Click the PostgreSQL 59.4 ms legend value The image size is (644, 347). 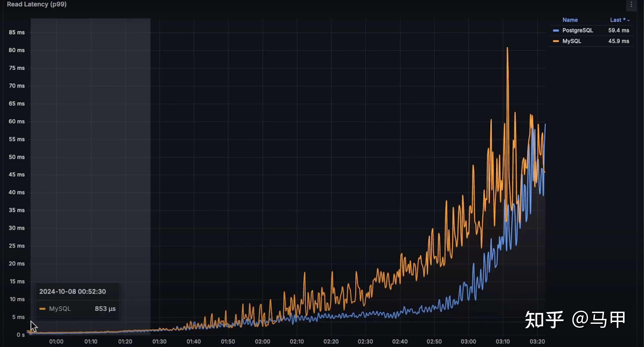tap(619, 30)
